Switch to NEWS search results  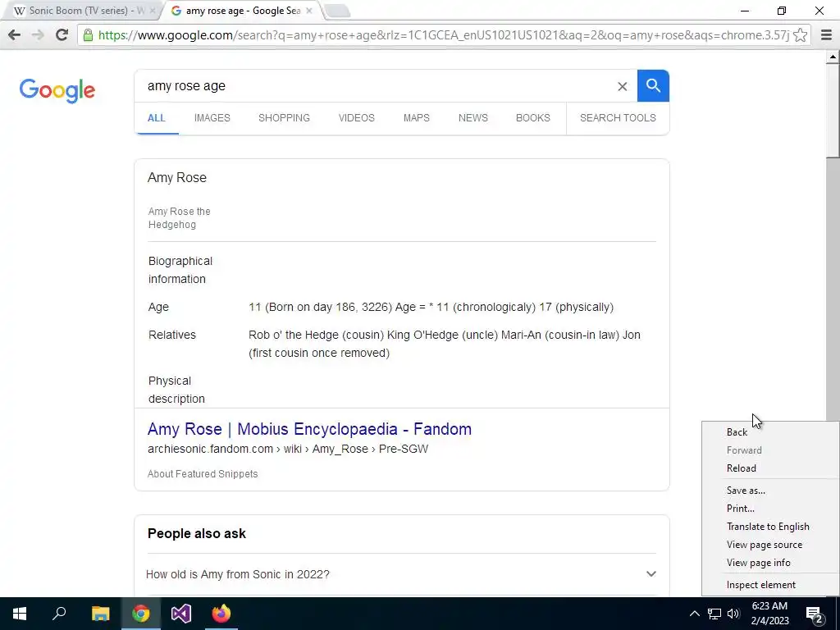pyautogui.click(x=473, y=118)
